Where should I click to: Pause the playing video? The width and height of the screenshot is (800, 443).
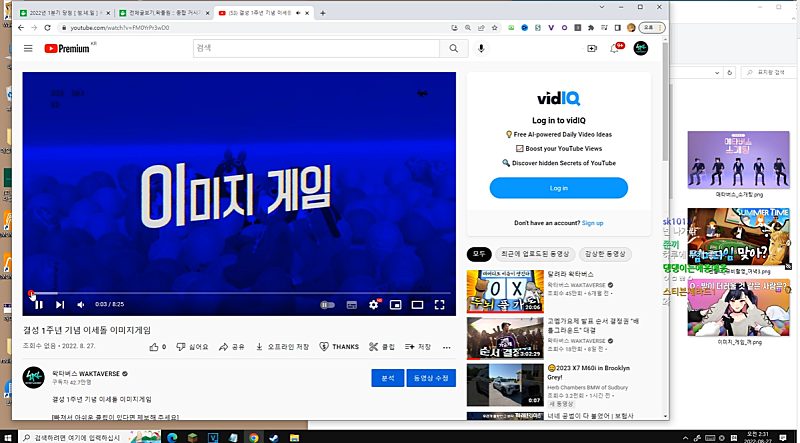tap(38, 305)
